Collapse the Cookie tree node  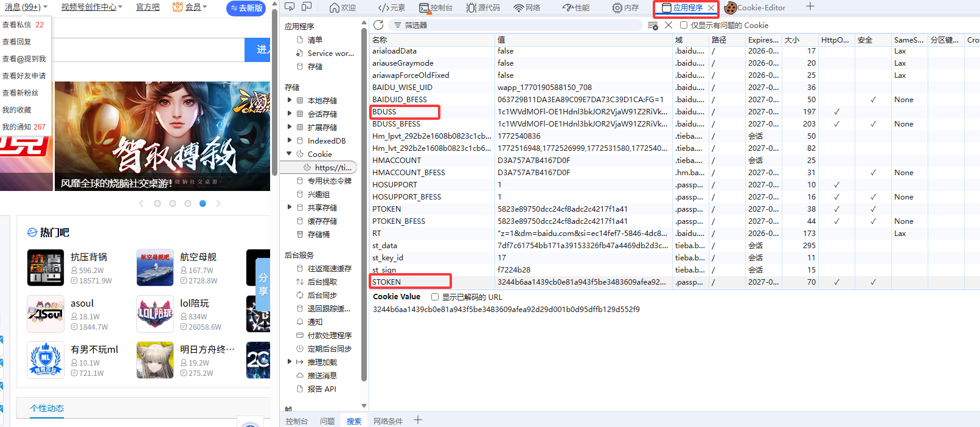(x=289, y=154)
